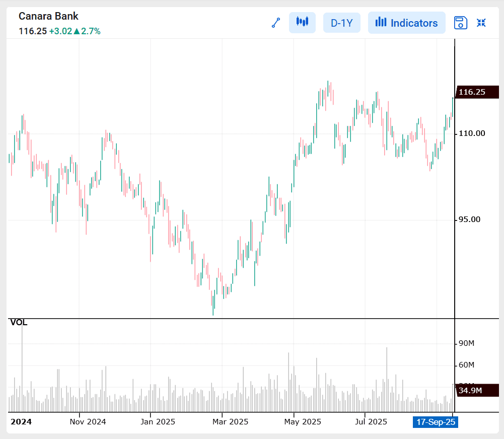Click the 95.00 price axis label
The width and height of the screenshot is (504, 439).
[x=469, y=219]
